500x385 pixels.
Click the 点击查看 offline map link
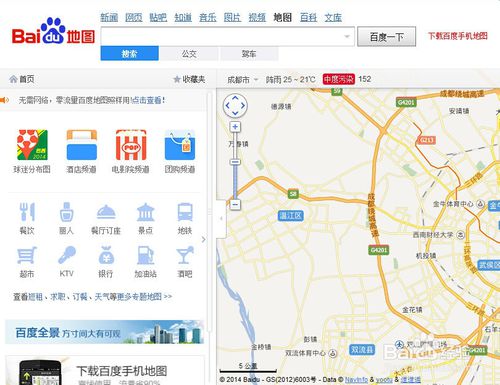coord(146,100)
